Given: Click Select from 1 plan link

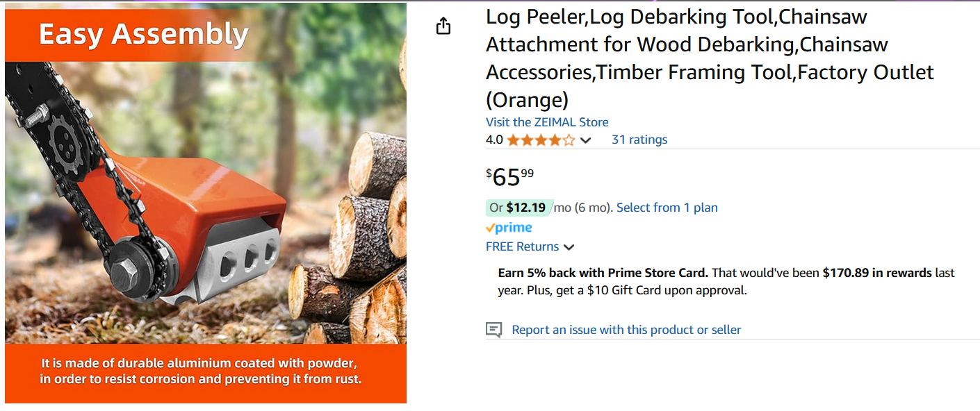Looking at the screenshot, I should [667, 208].
